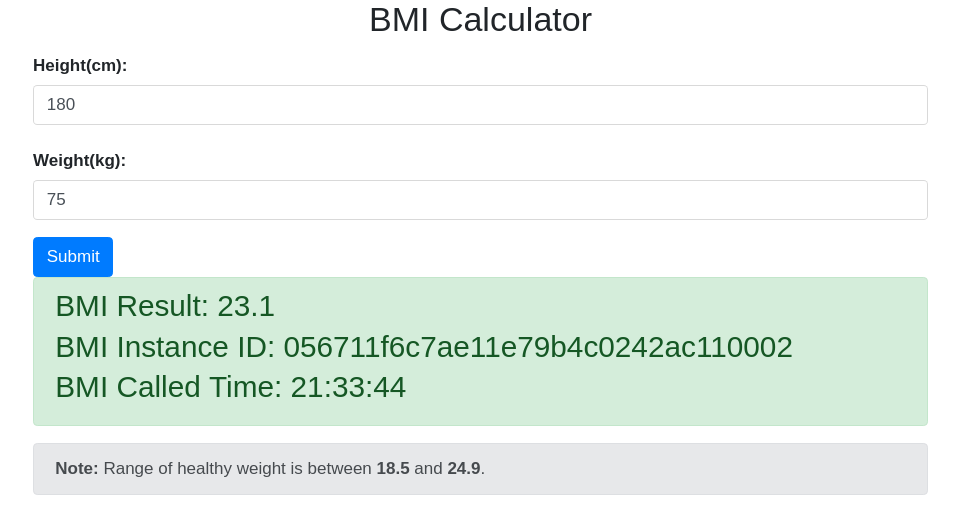Click the BMI Calculator heading

[x=480, y=20]
